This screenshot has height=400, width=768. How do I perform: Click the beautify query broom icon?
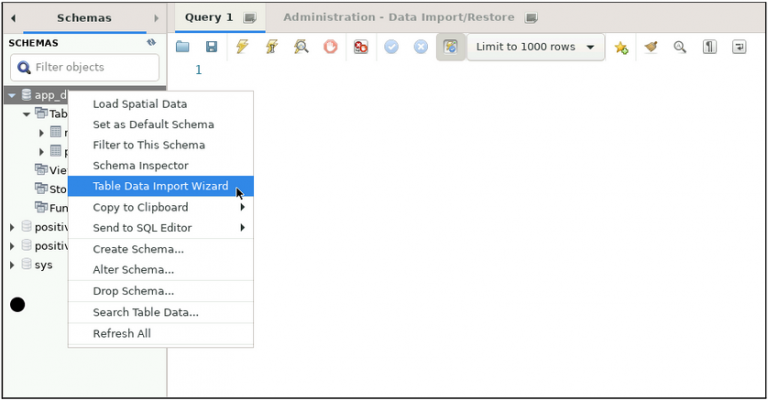click(x=651, y=47)
